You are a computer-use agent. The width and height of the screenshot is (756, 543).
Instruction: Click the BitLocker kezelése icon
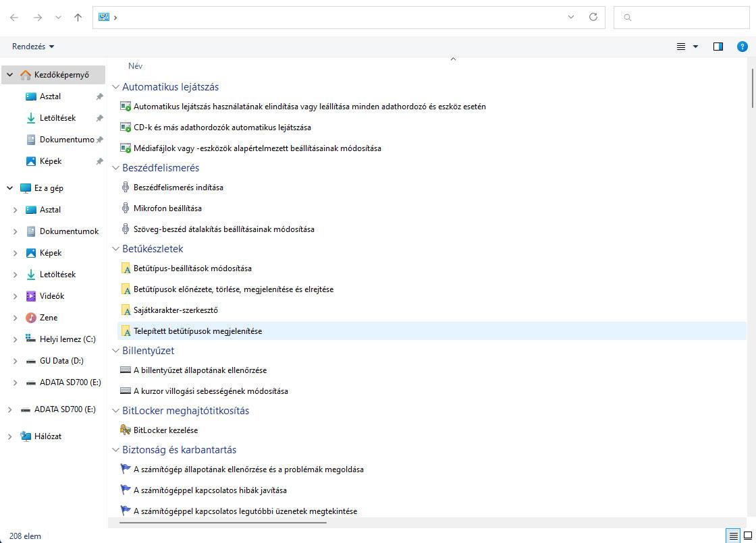click(x=125, y=430)
